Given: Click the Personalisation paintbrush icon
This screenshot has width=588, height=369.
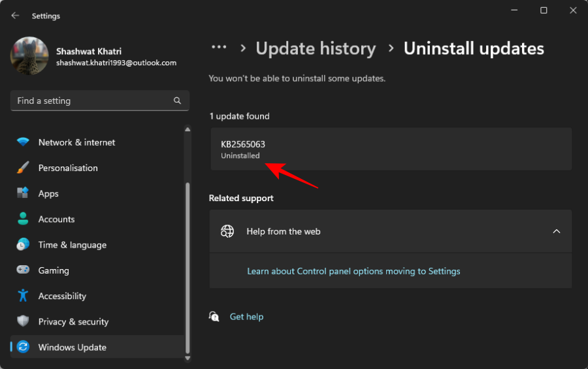Looking at the screenshot, I should click(x=23, y=168).
